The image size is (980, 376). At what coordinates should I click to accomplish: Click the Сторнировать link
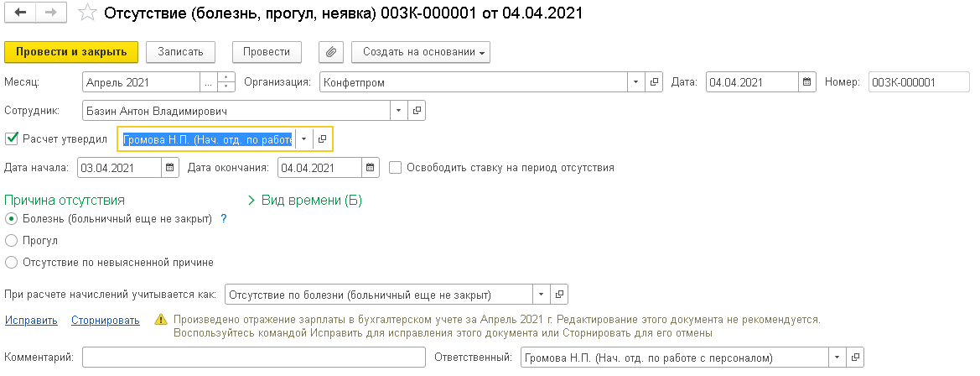[105, 320]
